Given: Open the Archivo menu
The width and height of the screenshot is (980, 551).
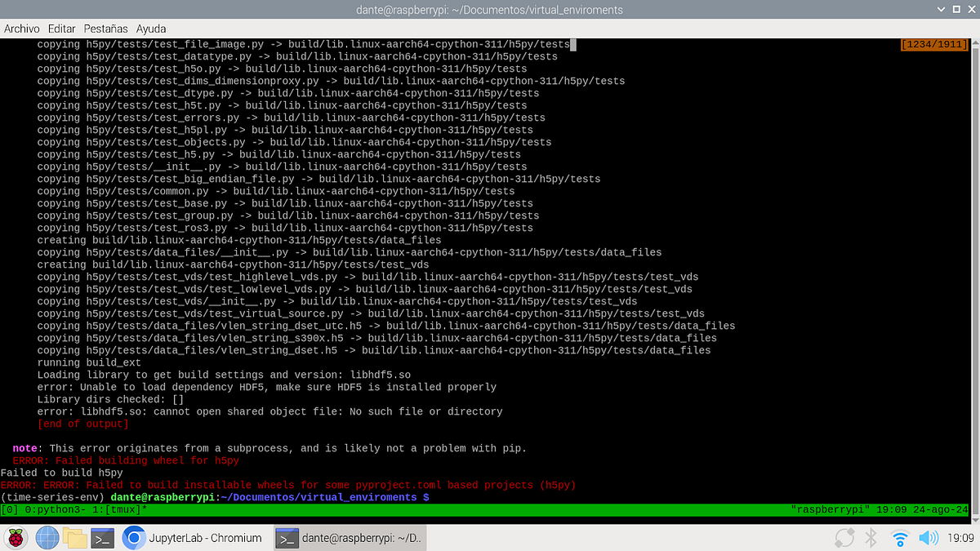Looking at the screenshot, I should tap(21, 29).
